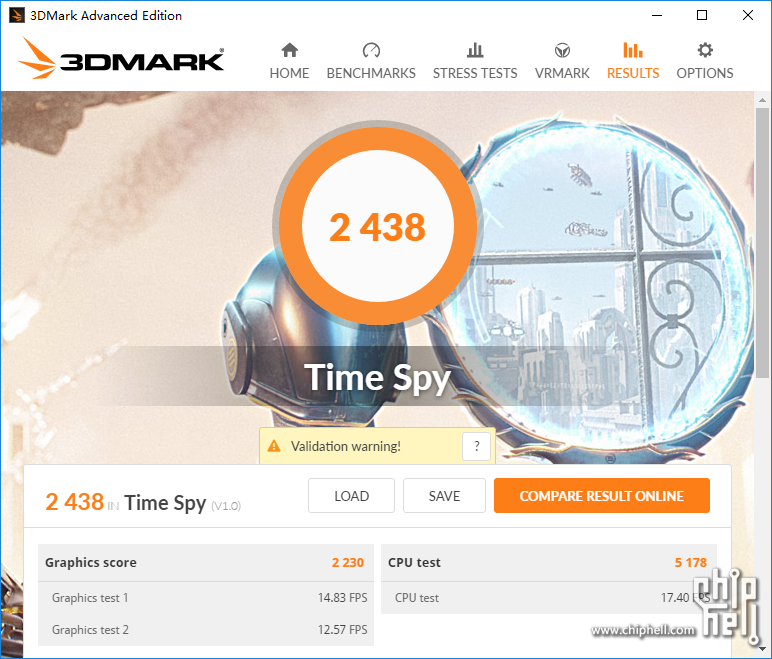
Task: Click the LOAD button
Action: click(351, 495)
